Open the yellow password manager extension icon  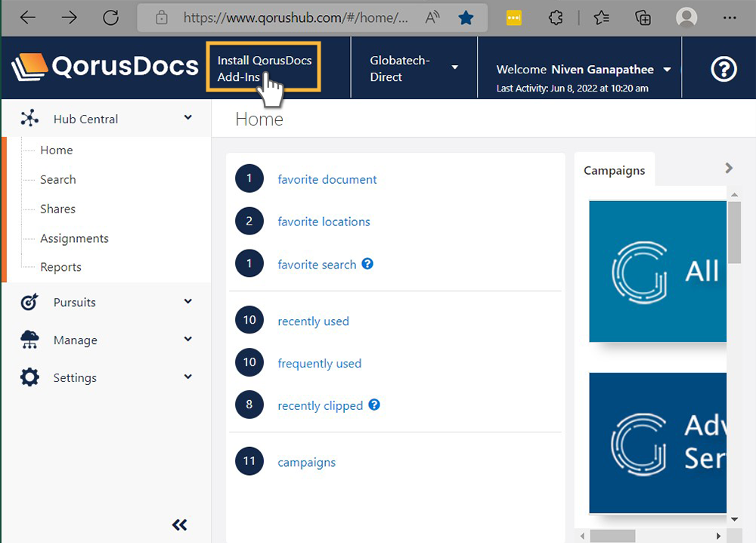pyautogui.click(x=514, y=18)
